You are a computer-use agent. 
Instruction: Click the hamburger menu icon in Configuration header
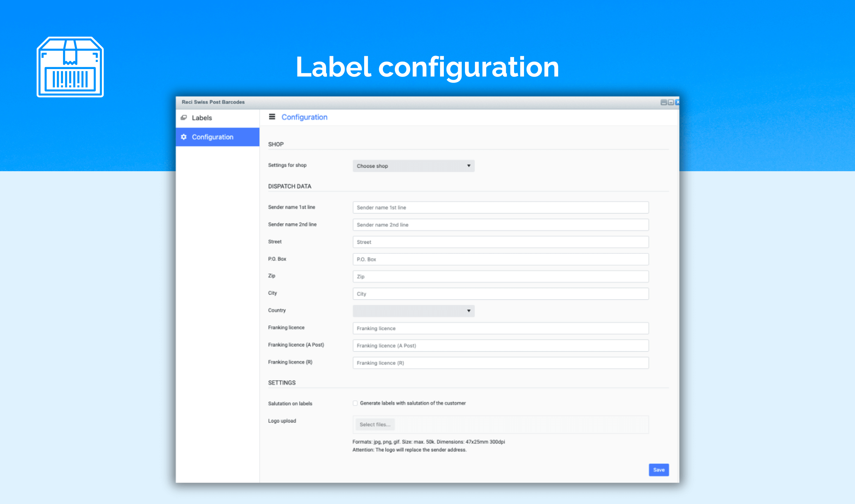pos(273,117)
